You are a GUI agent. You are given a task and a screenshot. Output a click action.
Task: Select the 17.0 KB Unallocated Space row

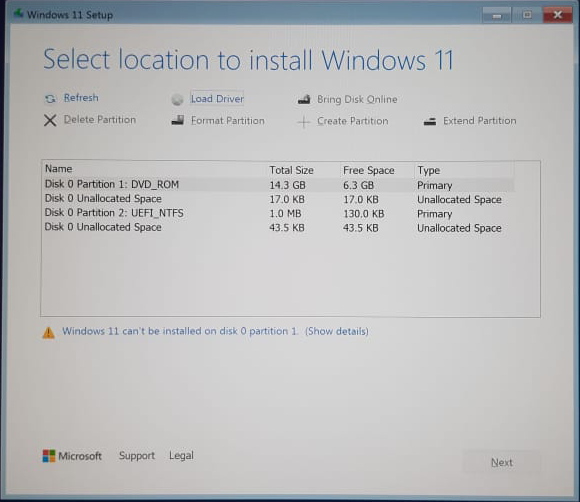click(279, 199)
